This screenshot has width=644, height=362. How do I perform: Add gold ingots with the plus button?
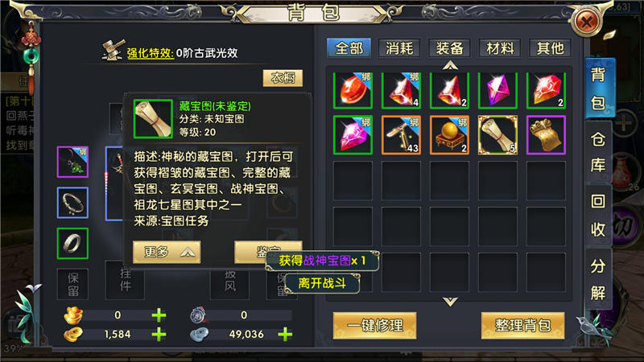click(159, 315)
